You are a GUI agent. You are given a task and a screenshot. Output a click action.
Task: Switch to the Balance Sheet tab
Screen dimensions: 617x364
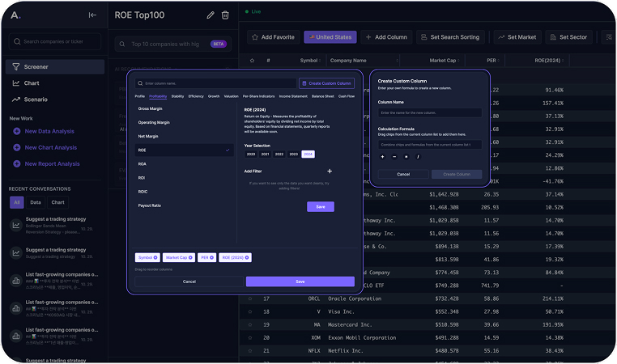pos(322,96)
